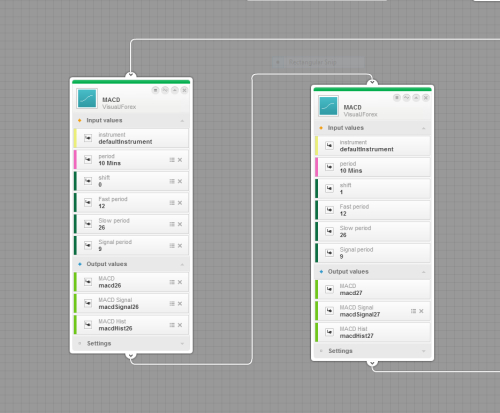Click the left MACD block chart icon

coord(87,98)
